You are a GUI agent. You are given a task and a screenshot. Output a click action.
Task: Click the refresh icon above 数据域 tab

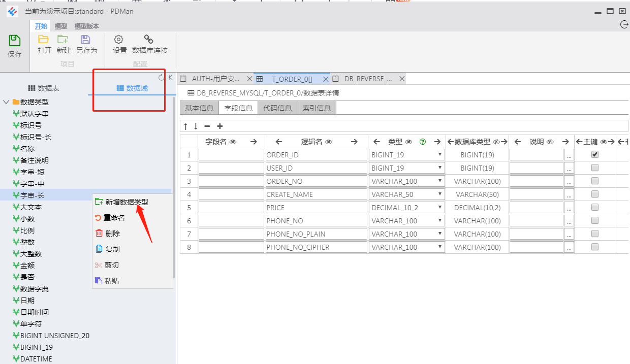[162, 77]
